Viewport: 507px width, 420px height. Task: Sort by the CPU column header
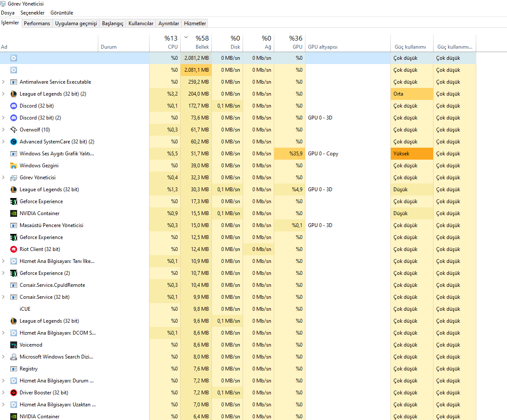coord(165,43)
